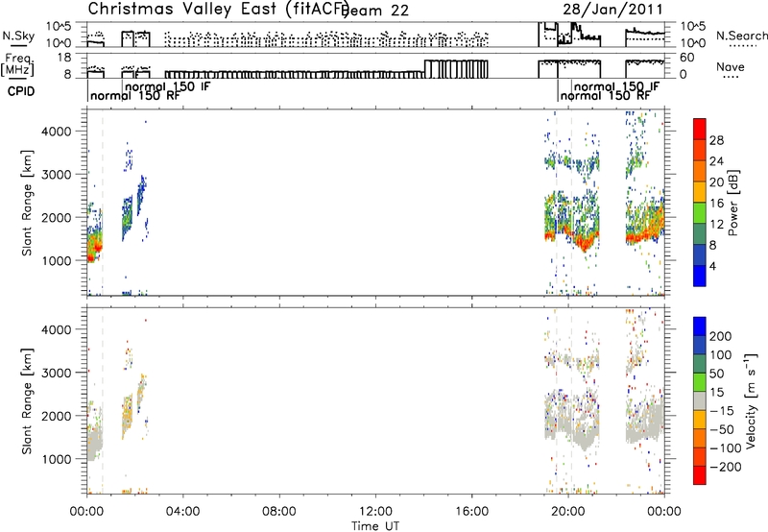Click the N.Sky axis label

[x=18, y=36]
